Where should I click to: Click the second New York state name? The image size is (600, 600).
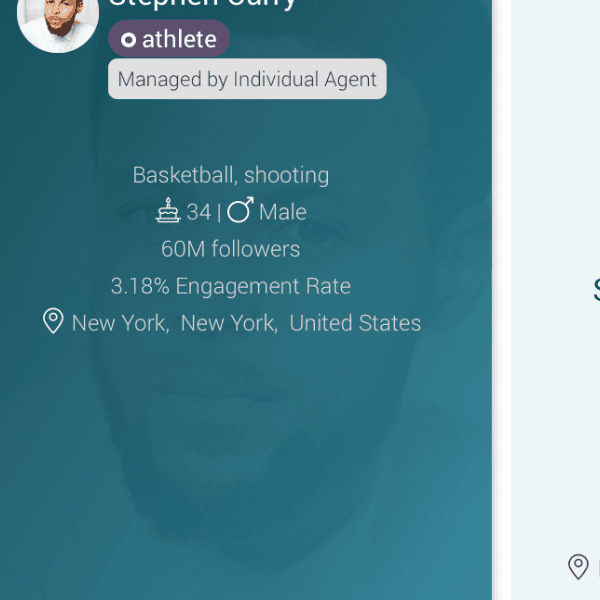coord(229,323)
